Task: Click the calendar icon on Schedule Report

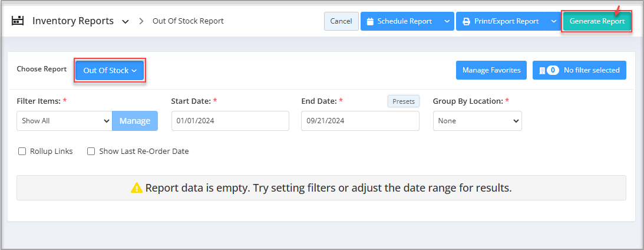Action: [369, 21]
